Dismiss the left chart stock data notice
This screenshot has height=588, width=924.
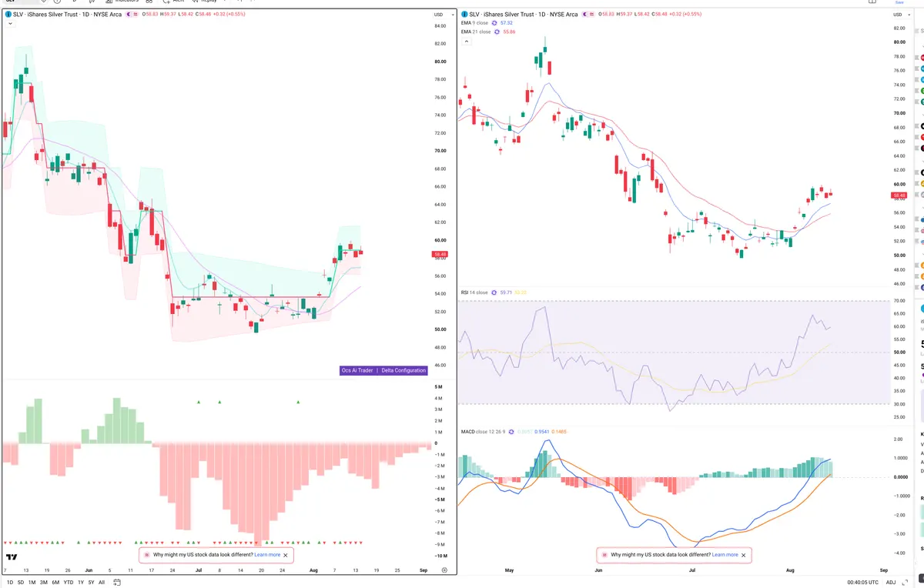[286, 555]
